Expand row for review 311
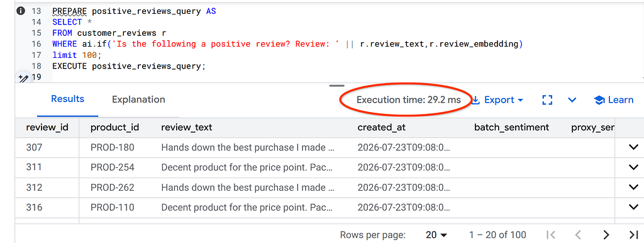 click(x=634, y=167)
